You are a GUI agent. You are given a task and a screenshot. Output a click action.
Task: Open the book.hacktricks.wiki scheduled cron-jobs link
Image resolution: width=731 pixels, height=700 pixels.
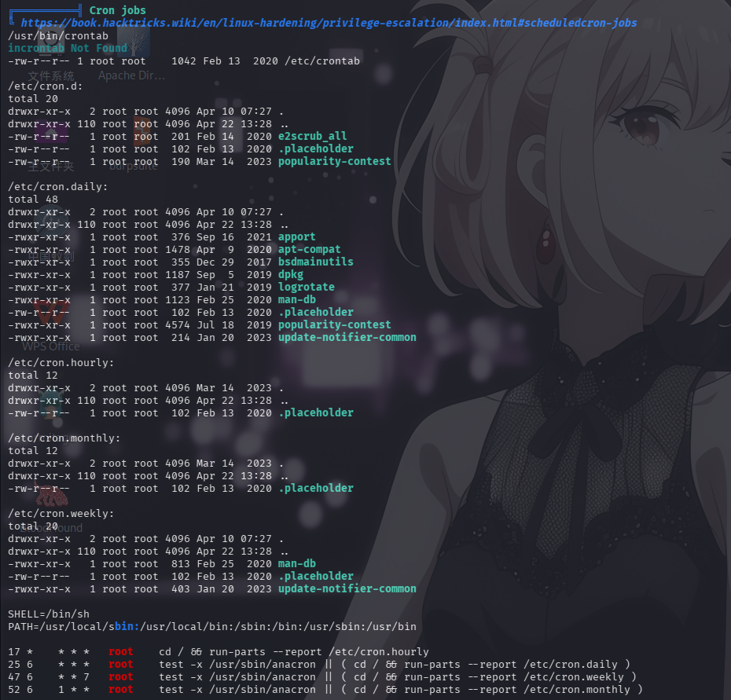pyautogui.click(x=329, y=23)
